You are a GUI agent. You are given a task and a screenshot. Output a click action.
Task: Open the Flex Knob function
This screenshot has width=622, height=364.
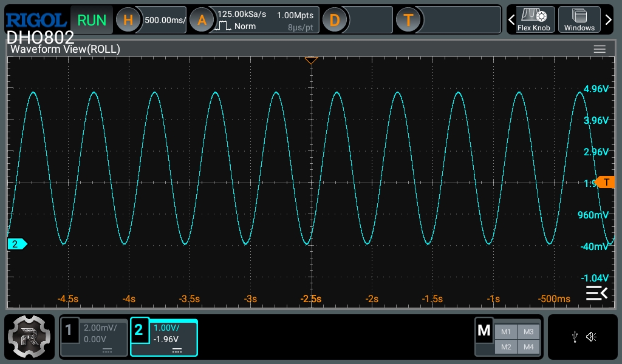coord(533,19)
